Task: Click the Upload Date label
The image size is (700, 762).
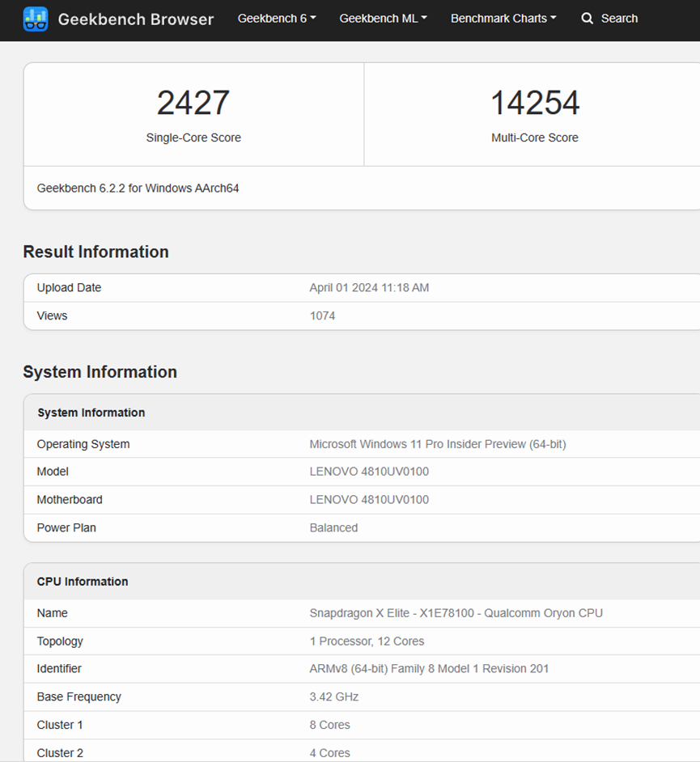Action: point(69,288)
